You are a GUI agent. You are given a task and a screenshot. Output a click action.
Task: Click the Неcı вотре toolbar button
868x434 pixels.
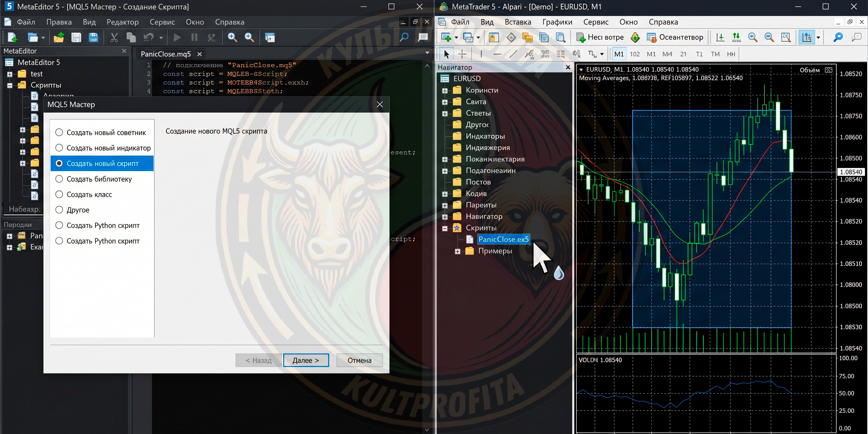coord(600,37)
